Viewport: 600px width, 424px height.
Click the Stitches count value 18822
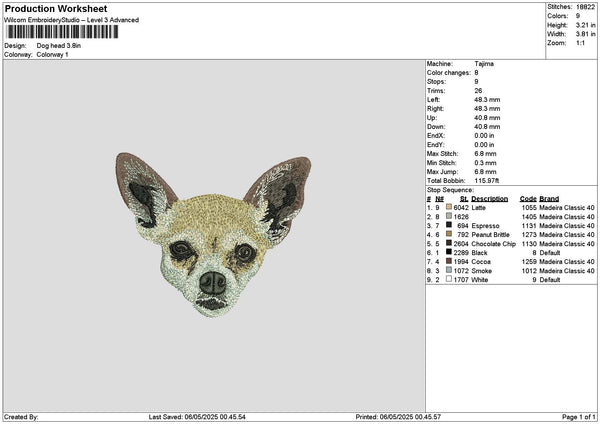pyautogui.click(x=585, y=7)
